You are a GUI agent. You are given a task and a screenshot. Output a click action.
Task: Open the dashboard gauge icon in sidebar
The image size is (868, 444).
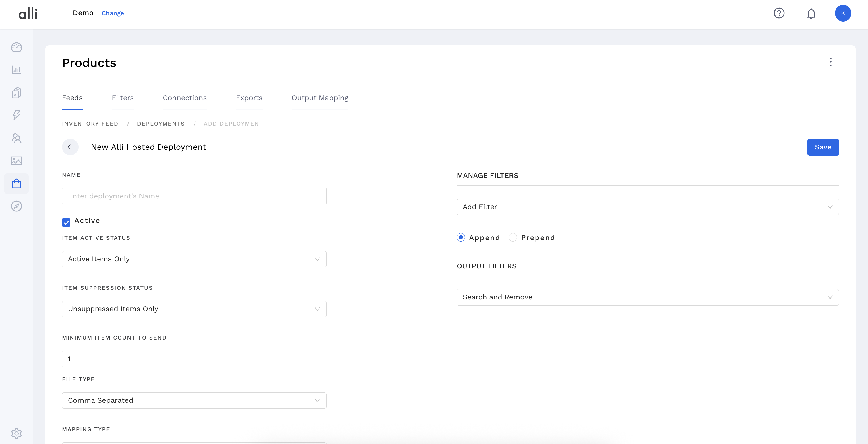tap(16, 47)
